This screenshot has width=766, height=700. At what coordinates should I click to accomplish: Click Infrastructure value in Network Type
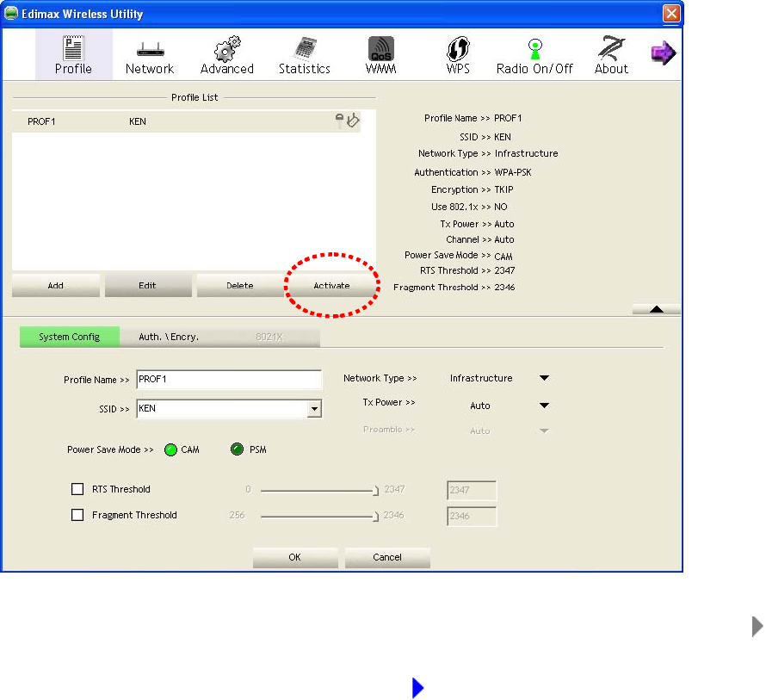pos(481,378)
